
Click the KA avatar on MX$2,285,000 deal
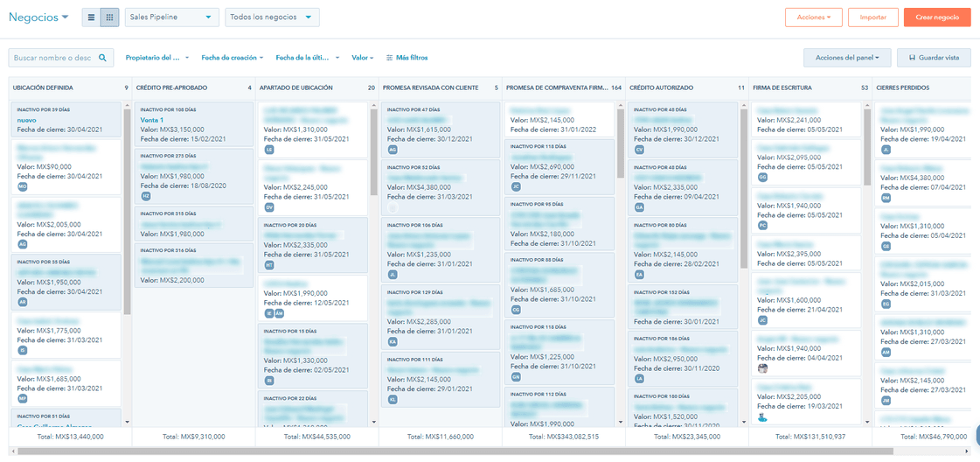[393, 342]
